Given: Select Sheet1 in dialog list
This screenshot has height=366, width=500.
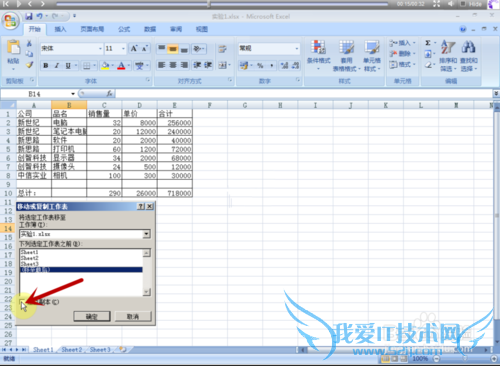Looking at the screenshot, I should click(x=29, y=252).
